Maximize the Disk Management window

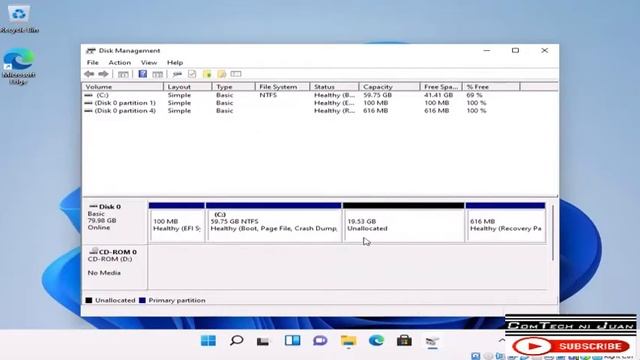point(516,50)
